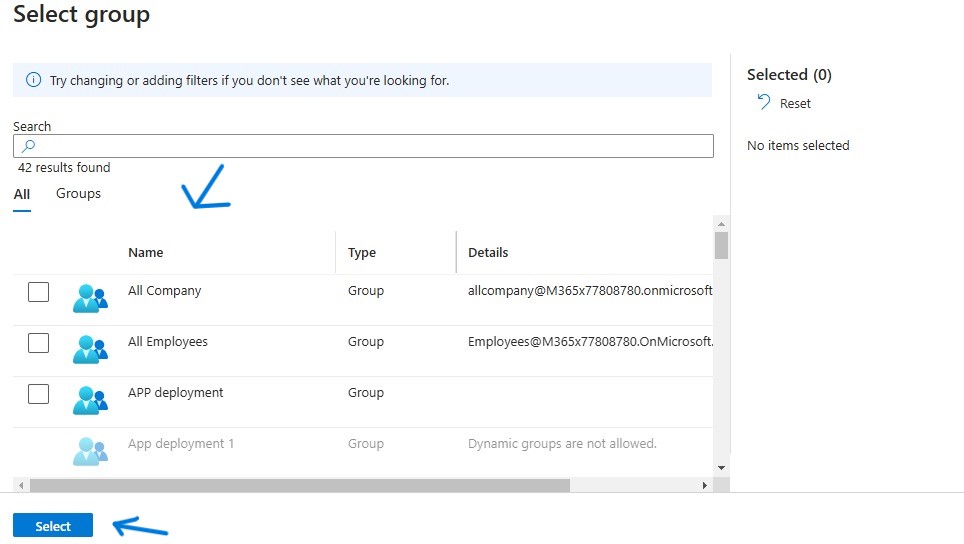This screenshot has height=544, width=964.
Task: Click the Reset link in Selected panel
Action: (x=795, y=103)
